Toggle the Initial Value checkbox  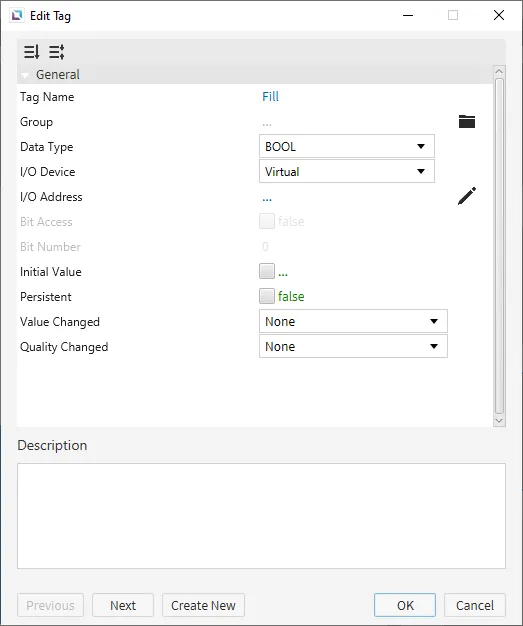click(267, 271)
